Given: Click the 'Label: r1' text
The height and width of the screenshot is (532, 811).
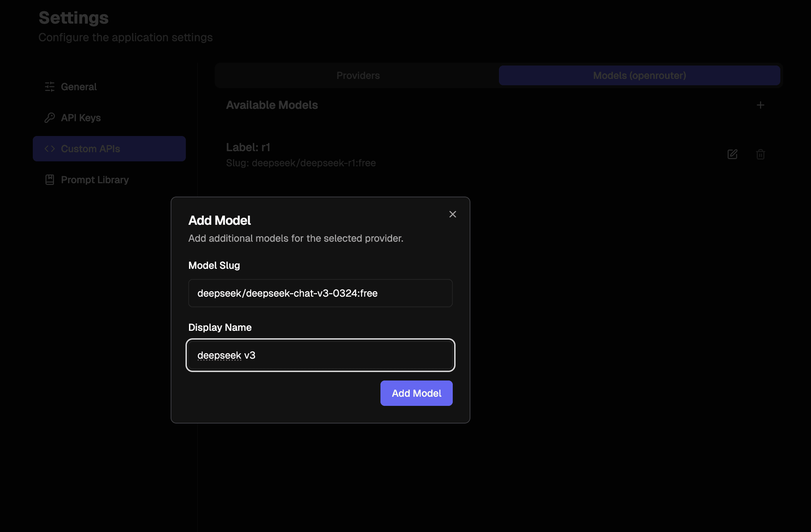Looking at the screenshot, I should tap(248, 147).
